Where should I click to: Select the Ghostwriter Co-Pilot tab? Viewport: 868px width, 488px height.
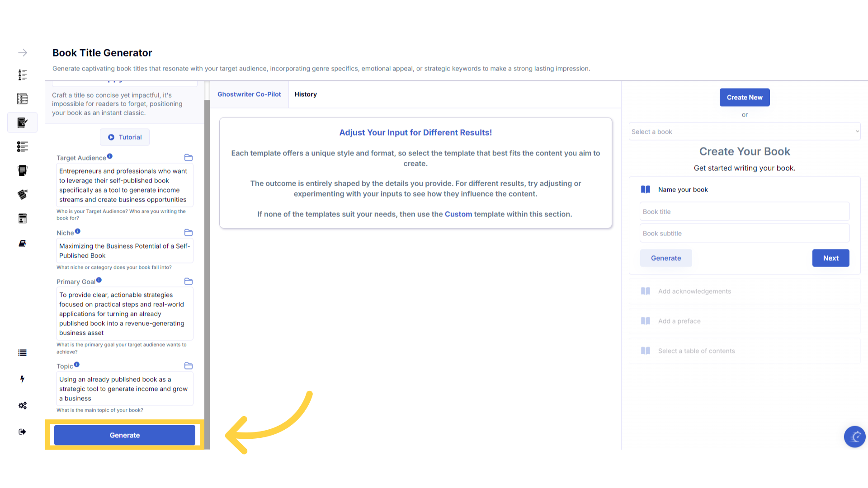249,94
